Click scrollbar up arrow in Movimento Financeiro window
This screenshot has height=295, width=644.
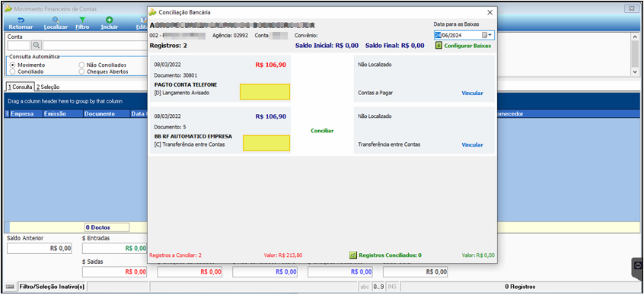click(x=636, y=36)
